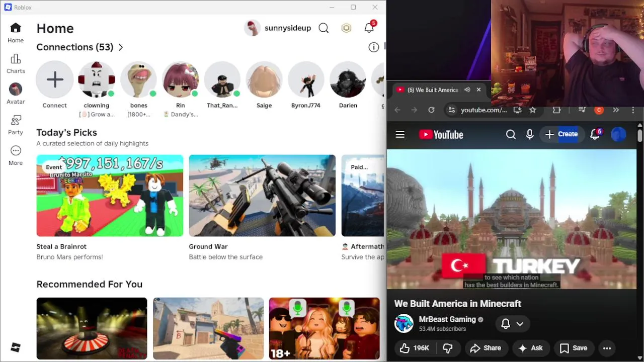Open the Steal a Brainrot game thumbnail
644x362 pixels.
click(x=110, y=196)
